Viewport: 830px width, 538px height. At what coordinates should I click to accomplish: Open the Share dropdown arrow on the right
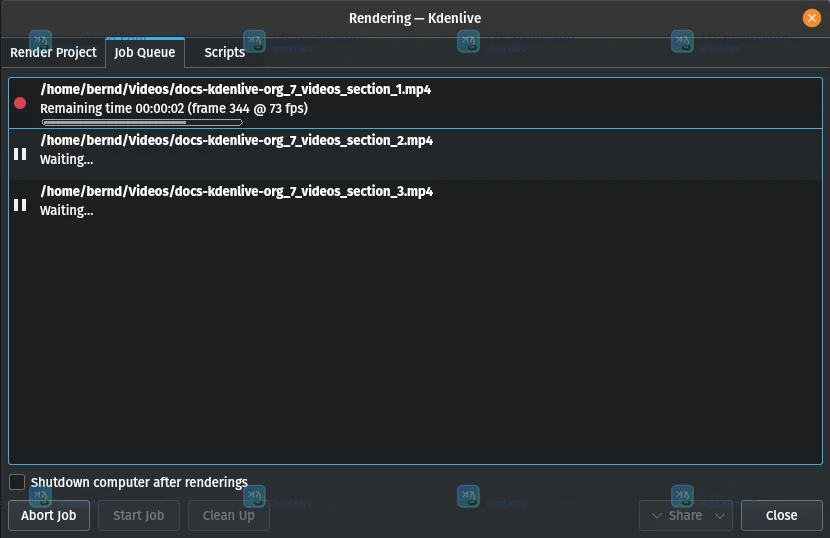[x=720, y=515]
